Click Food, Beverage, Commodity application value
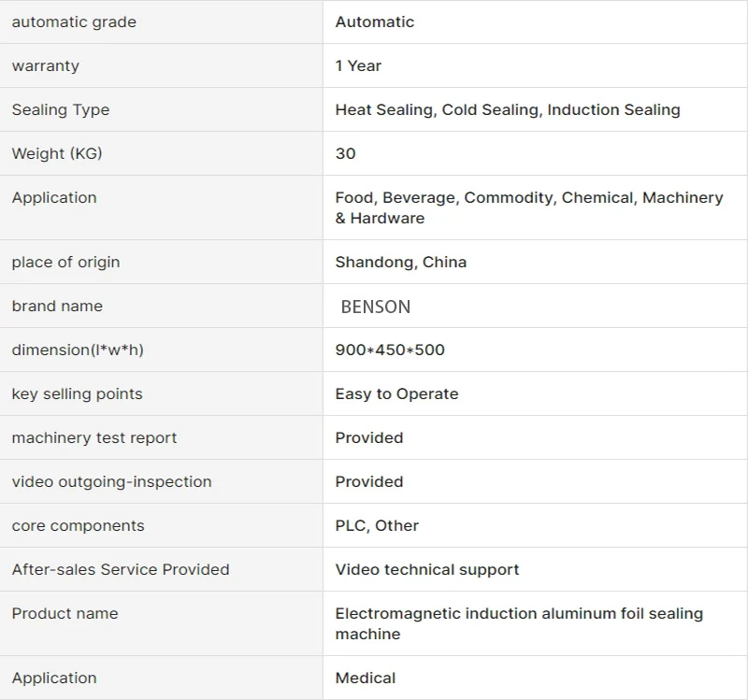The image size is (748, 700). 529,207
